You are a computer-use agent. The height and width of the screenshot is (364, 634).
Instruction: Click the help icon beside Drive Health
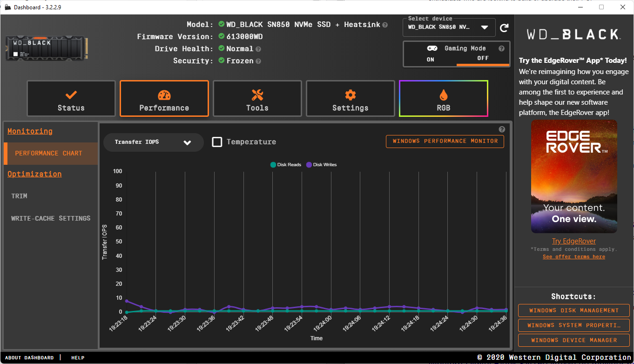coord(258,49)
